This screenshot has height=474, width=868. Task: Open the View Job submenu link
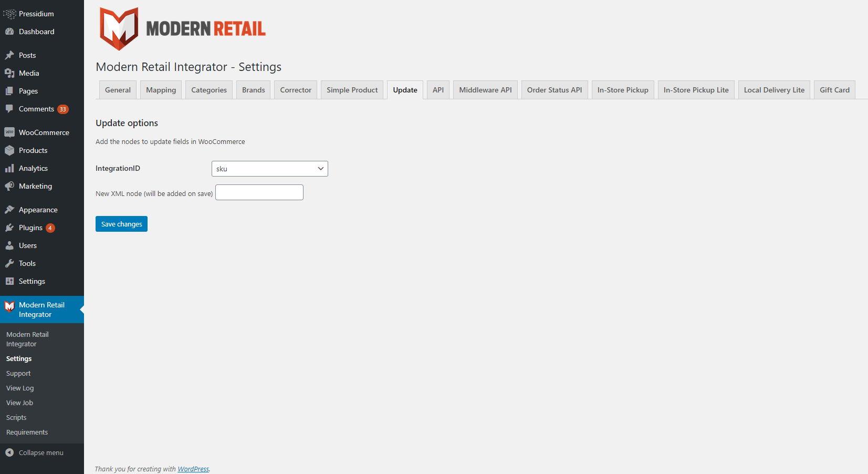click(x=19, y=403)
